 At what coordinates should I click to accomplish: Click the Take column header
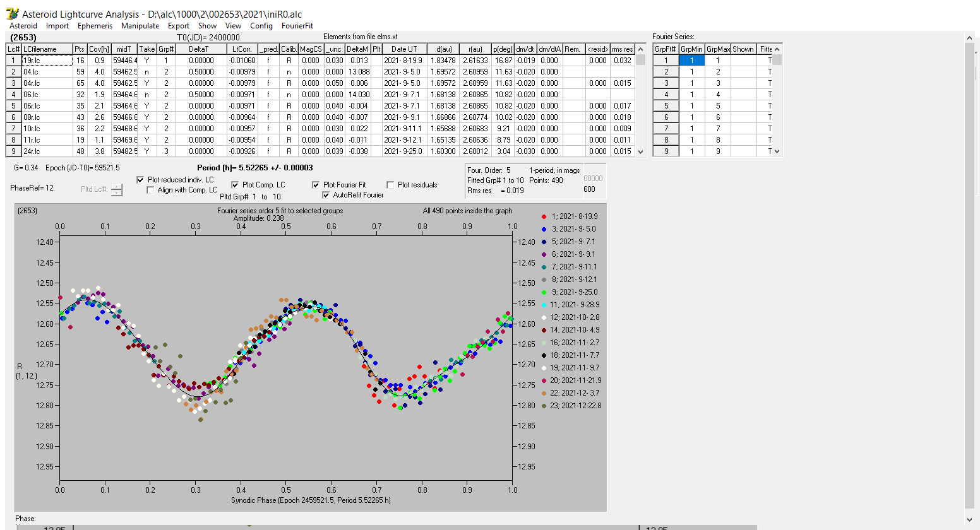147,49
